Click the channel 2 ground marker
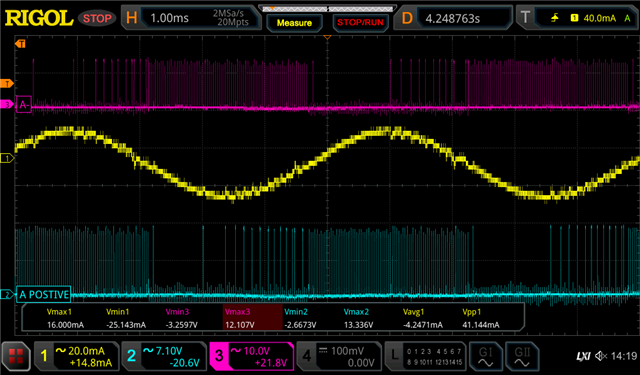 pos(7,294)
